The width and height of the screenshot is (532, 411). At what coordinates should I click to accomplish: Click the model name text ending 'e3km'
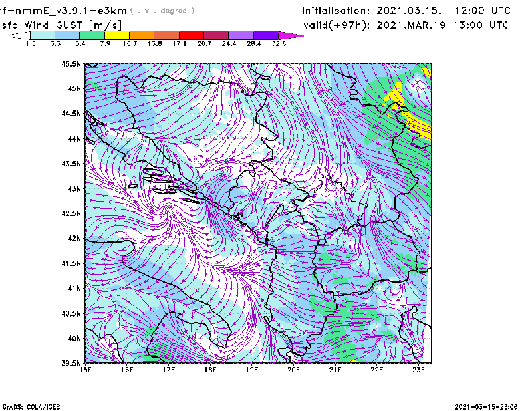pos(63,11)
